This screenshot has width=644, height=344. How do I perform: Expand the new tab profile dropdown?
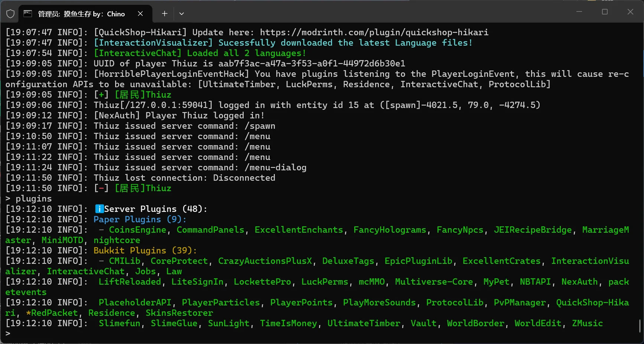(182, 14)
